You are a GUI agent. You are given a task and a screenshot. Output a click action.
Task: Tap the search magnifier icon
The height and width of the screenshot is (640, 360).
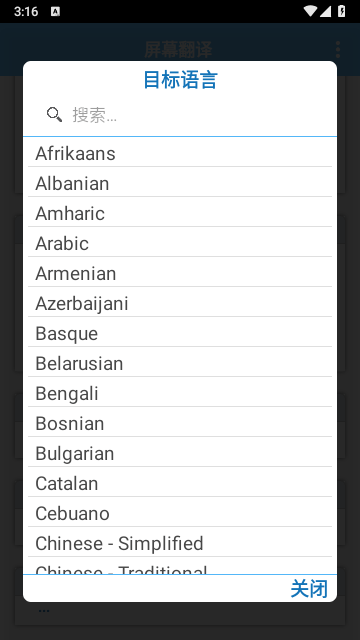point(54,115)
